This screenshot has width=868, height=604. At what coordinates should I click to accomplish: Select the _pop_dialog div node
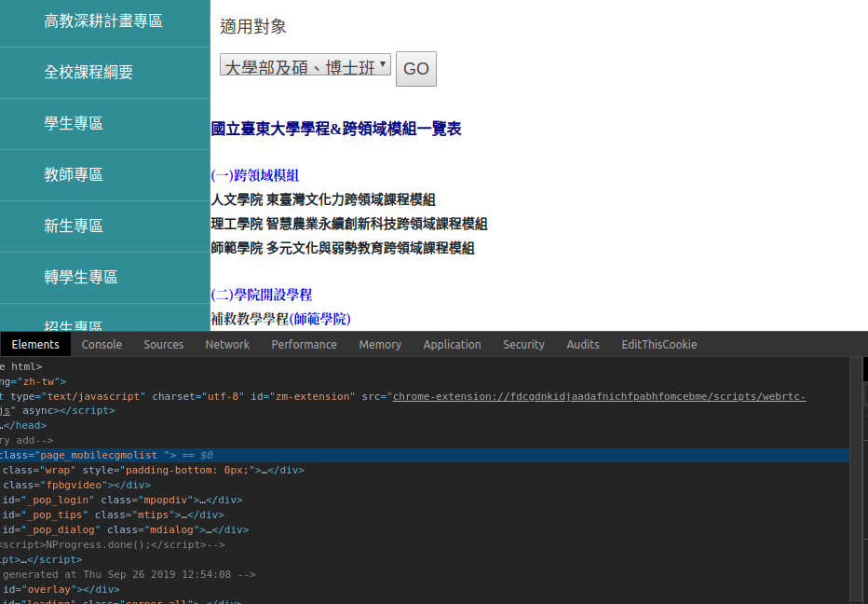pos(425,530)
